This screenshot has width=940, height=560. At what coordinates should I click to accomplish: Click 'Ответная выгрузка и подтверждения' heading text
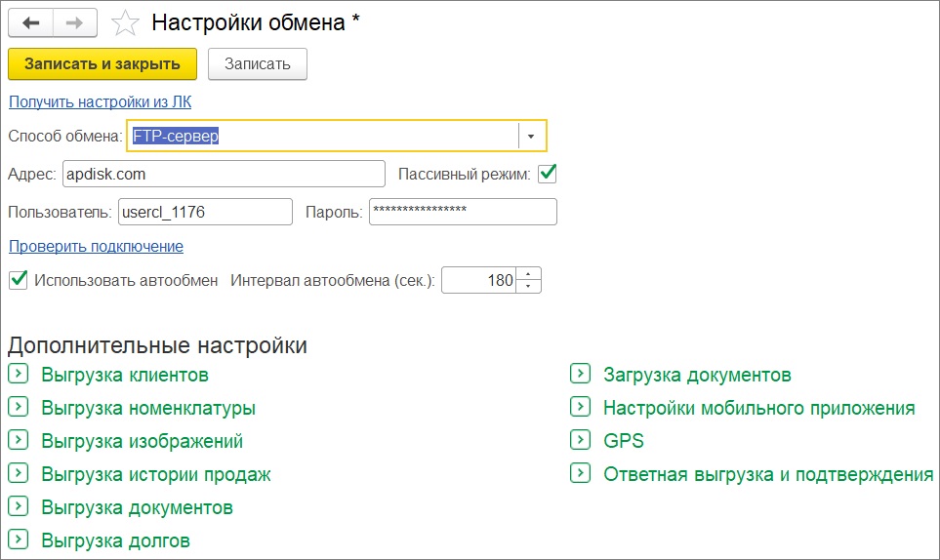768,475
